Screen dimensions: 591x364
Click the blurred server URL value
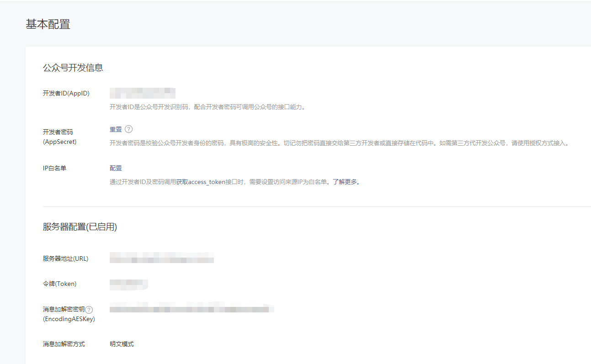162,258
